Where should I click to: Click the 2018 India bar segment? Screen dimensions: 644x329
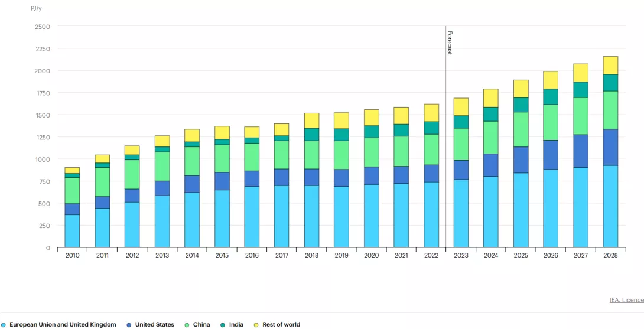coord(312,134)
